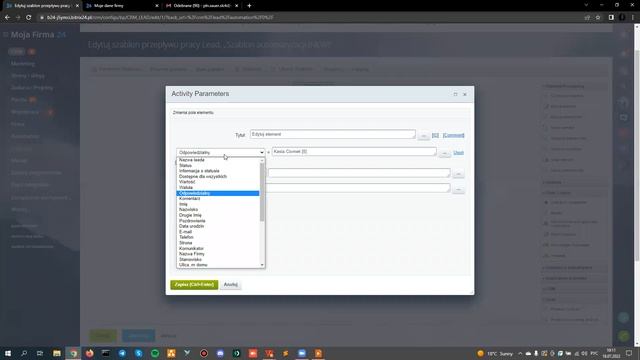Screen dimensions: 640x360
Task: Click the Moja Firma 24 logo
Action: point(38,35)
